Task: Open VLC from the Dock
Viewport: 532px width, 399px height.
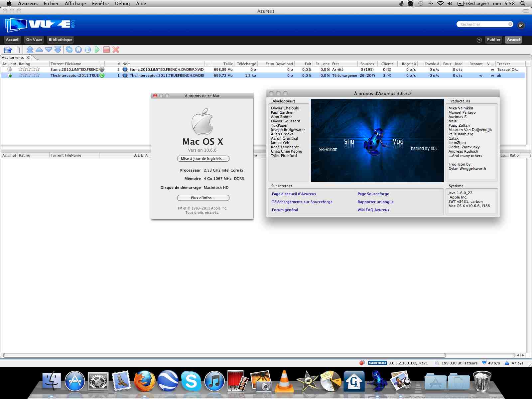Action: pyautogui.click(x=284, y=381)
